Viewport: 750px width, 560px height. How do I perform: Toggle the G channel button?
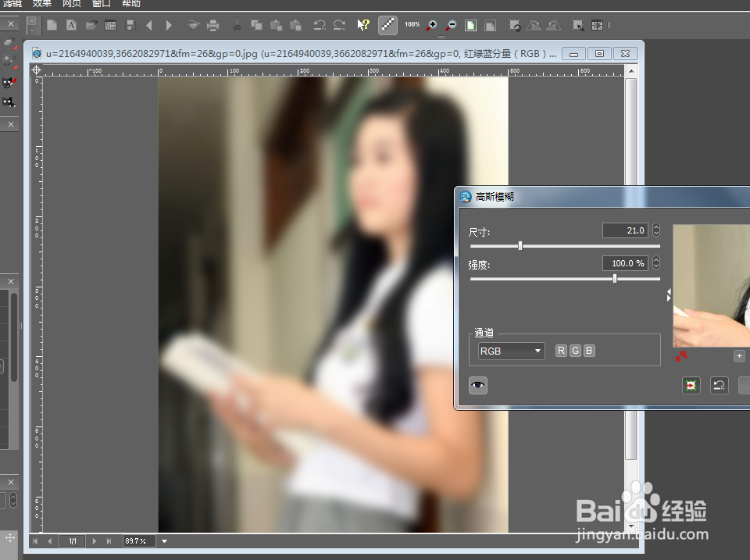click(576, 351)
